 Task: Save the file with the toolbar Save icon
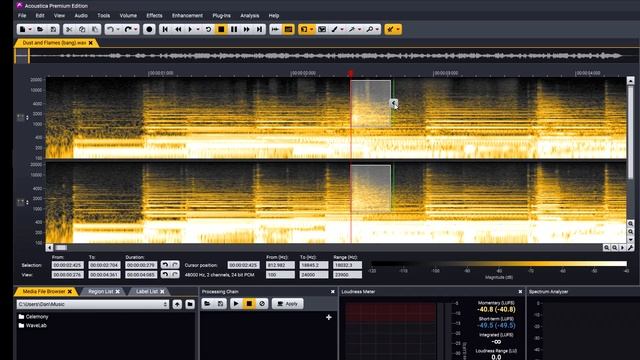(53, 29)
